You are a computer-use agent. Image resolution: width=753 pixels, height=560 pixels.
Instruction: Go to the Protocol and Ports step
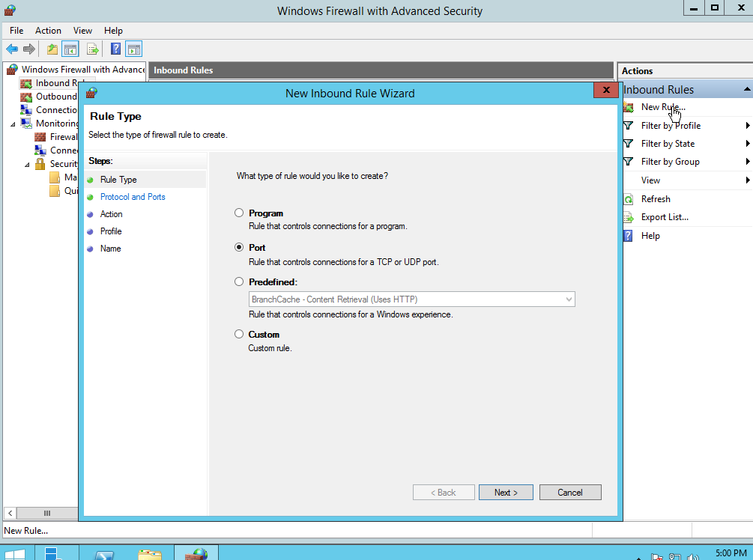click(x=133, y=197)
